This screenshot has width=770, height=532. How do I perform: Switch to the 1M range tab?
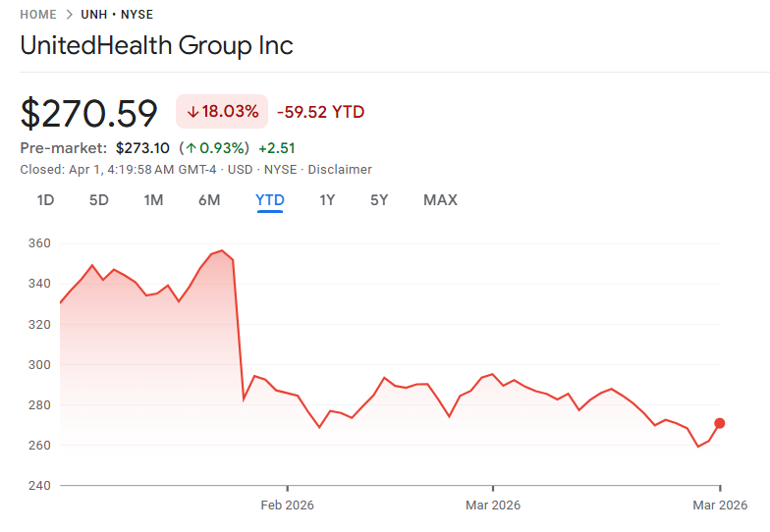[x=153, y=200]
